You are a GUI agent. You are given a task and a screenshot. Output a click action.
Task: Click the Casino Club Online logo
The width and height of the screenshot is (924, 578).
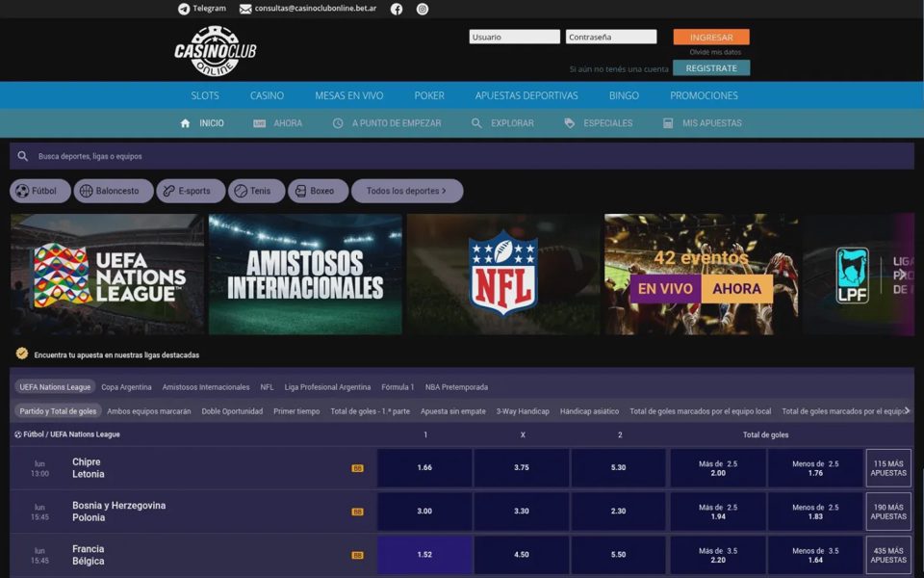(215, 51)
